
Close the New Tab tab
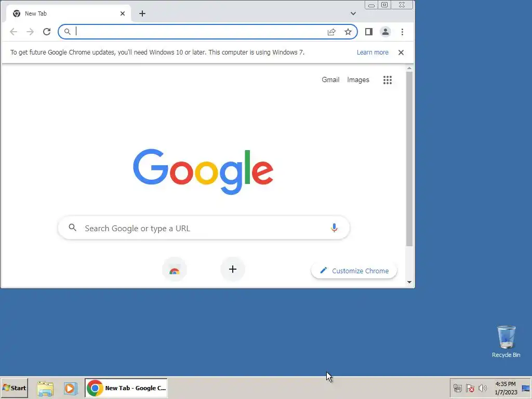123,14
